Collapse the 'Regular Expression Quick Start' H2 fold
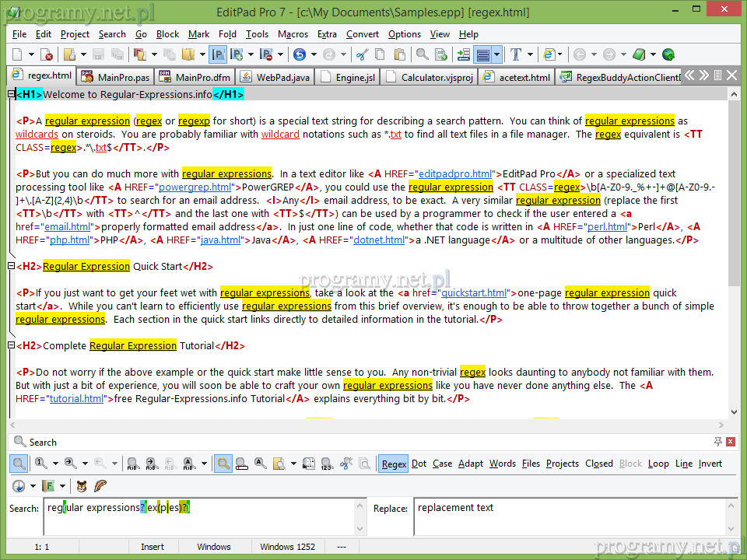Viewport: 747px width, 560px height. click(x=11, y=266)
